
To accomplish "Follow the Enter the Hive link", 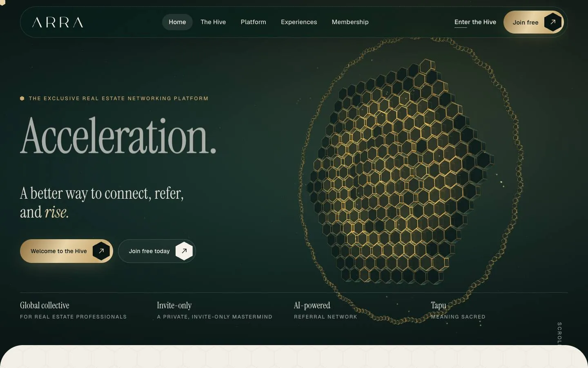I will (475, 22).
